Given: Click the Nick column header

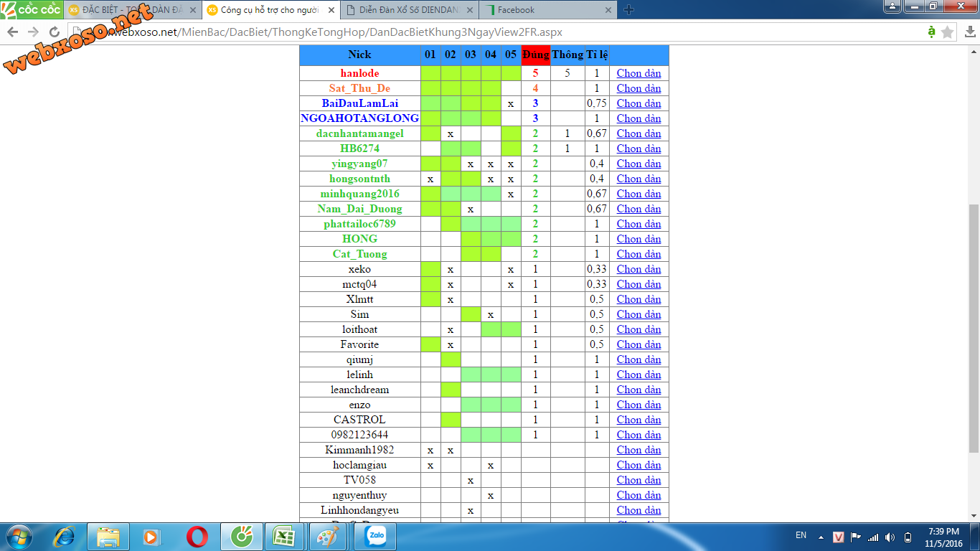Looking at the screenshot, I should click(360, 55).
